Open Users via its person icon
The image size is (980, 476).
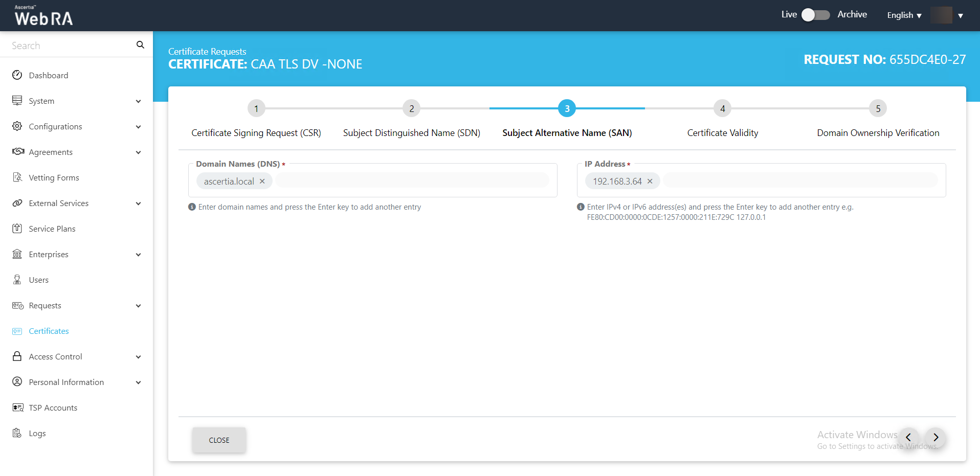[17, 280]
